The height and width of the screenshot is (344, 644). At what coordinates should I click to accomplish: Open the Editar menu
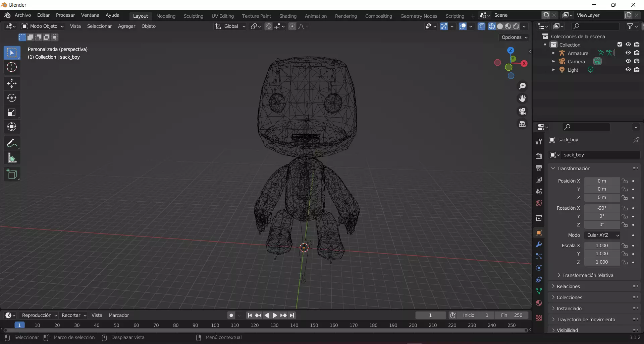pyautogui.click(x=43, y=15)
